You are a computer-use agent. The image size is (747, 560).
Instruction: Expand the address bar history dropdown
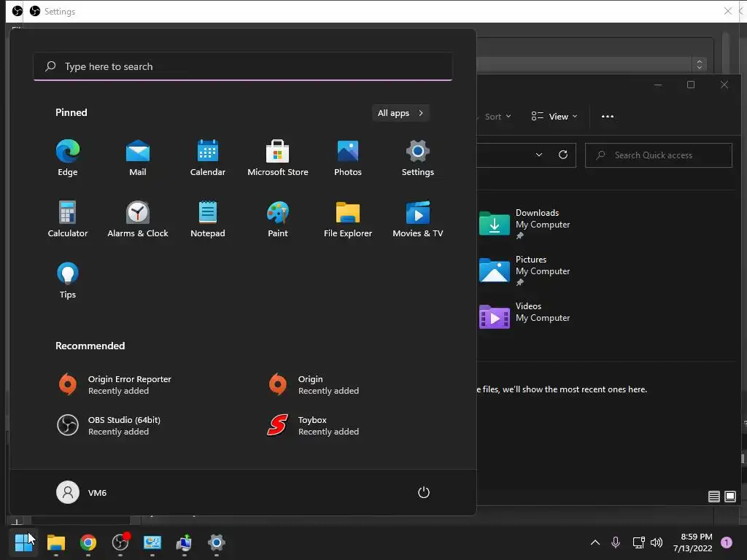[x=539, y=155]
